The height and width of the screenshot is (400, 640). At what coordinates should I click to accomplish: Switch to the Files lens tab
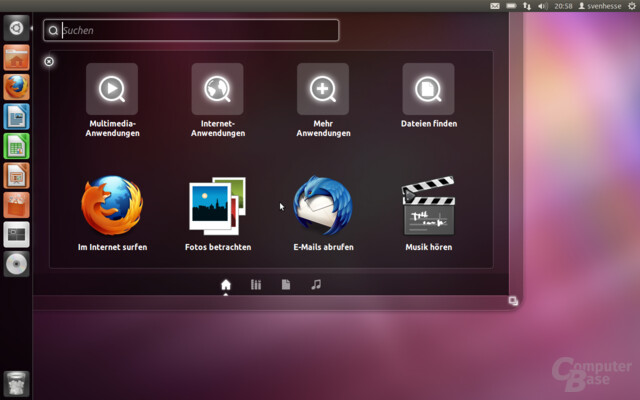pyautogui.click(x=286, y=284)
